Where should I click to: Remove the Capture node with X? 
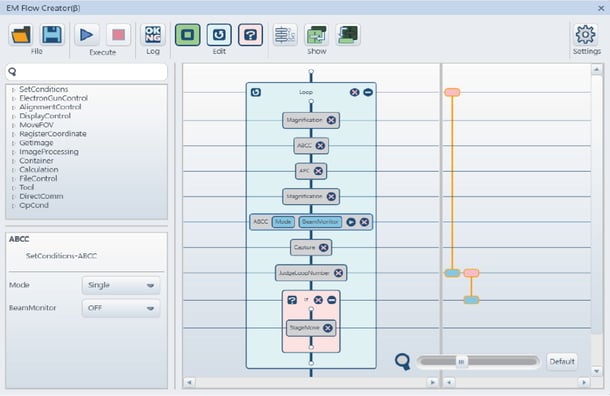324,247
